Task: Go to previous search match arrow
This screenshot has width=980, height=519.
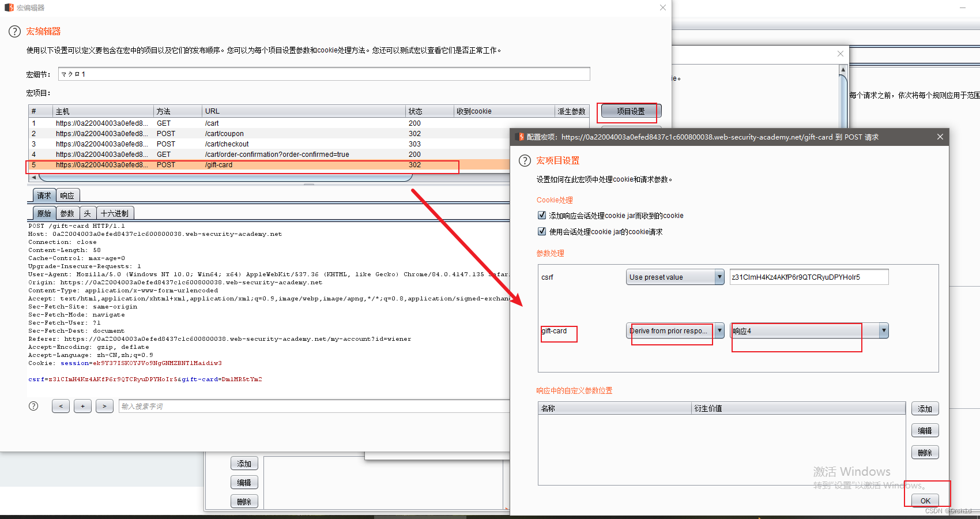Action: pos(61,406)
